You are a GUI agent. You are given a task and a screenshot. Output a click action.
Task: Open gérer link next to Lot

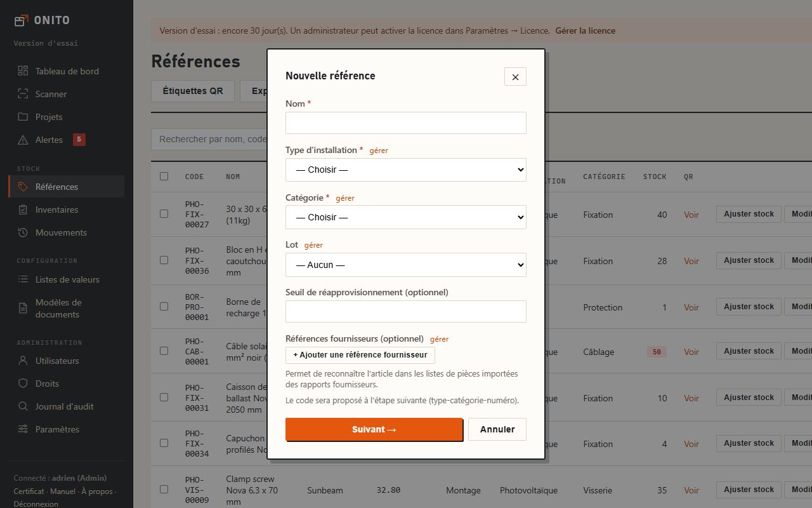(x=313, y=245)
